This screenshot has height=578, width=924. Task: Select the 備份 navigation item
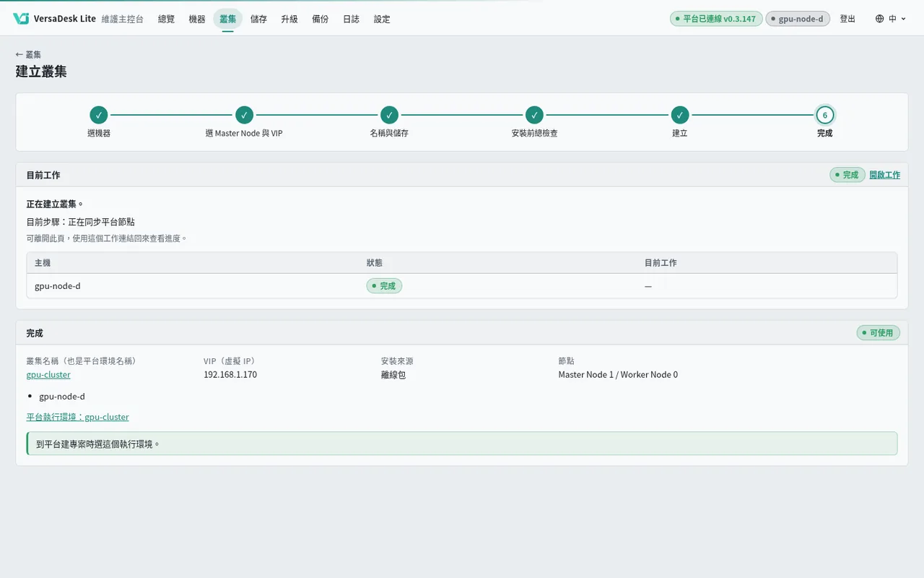[321, 19]
